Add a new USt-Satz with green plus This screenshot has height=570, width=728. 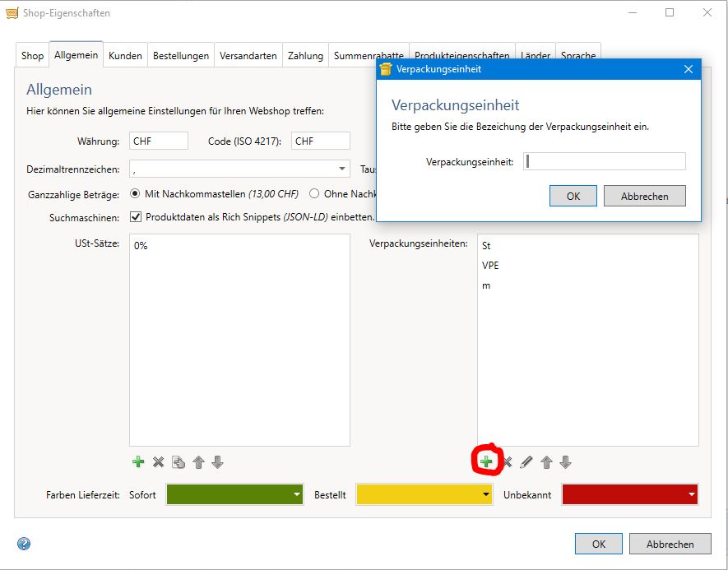(x=138, y=462)
